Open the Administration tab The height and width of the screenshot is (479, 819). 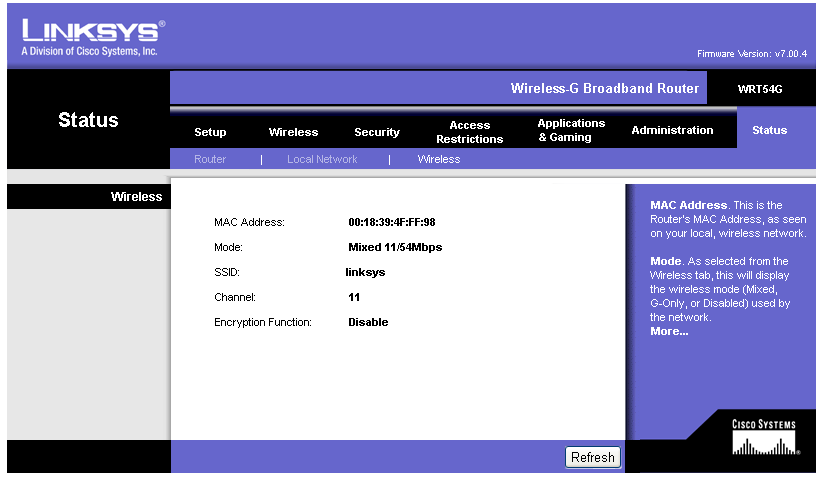[672, 130]
